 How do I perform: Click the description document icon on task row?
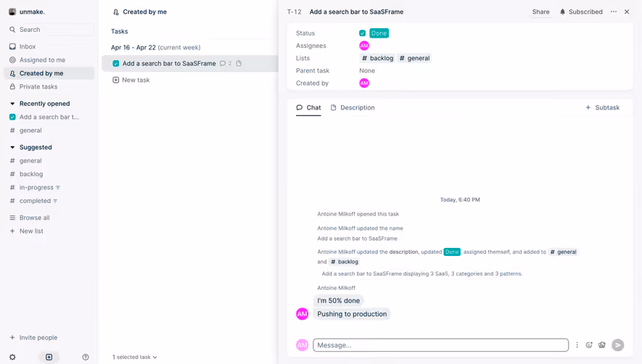pyautogui.click(x=239, y=64)
